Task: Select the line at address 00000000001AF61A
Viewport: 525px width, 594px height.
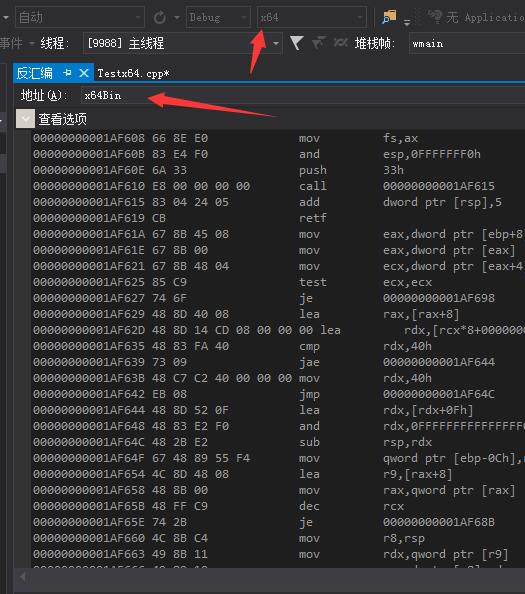Action: click(278, 234)
